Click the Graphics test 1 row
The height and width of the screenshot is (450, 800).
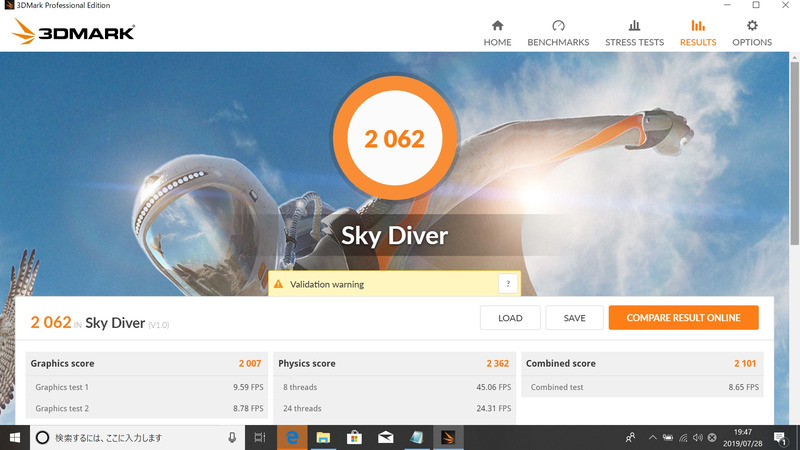[147, 387]
